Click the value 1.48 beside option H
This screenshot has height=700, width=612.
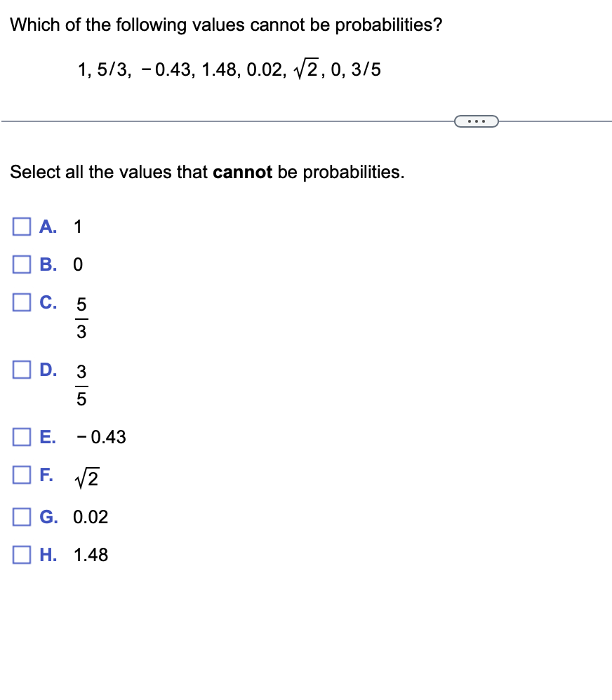[93, 554]
